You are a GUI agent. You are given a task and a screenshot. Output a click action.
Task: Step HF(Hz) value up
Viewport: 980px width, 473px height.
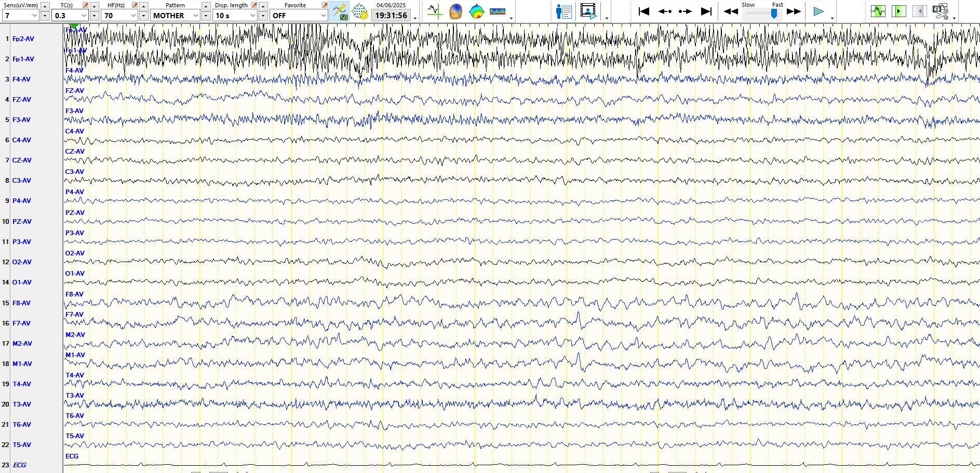tap(143, 6)
